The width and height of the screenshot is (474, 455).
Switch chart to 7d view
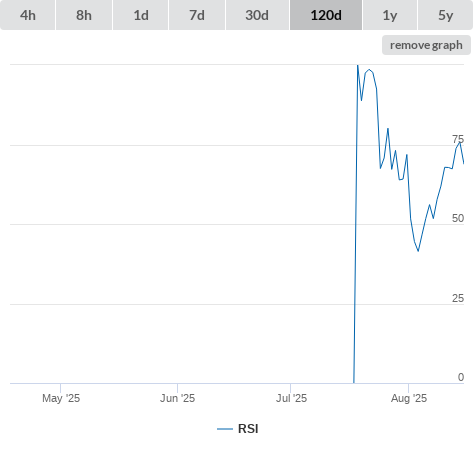(x=197, y=15)
